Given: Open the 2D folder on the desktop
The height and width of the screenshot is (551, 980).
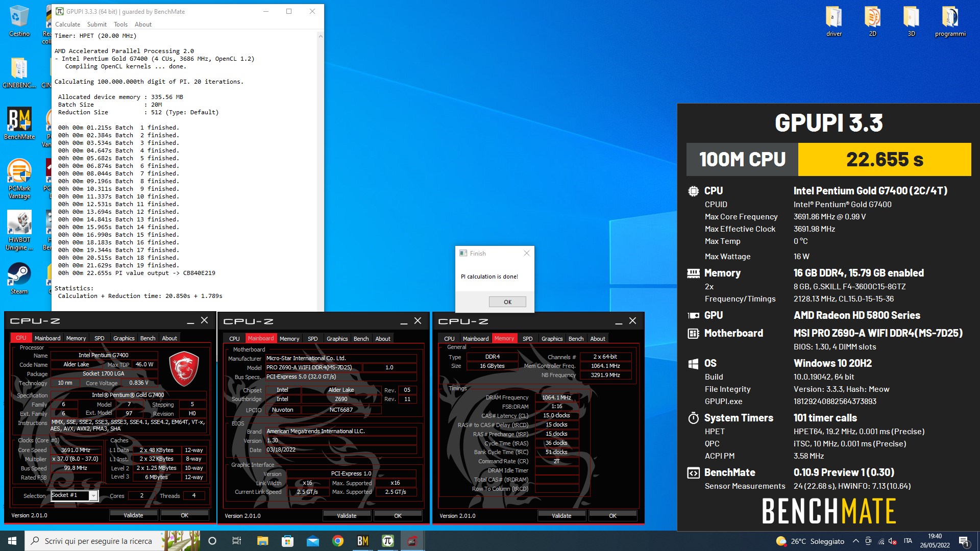Looking at the screenshot, I should click(873, 21).
